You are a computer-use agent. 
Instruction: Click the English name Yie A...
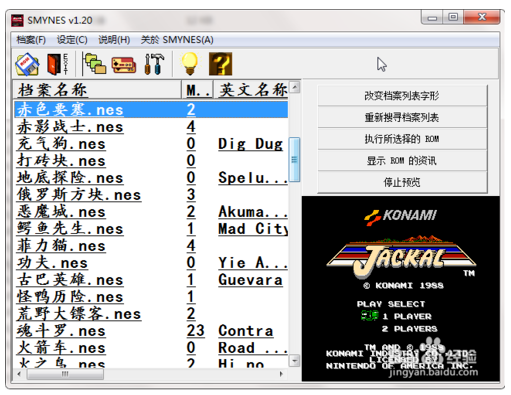tap(253, 263)
